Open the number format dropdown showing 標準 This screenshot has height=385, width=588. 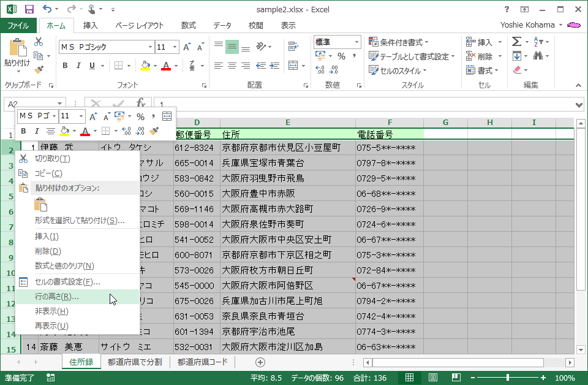356,42
